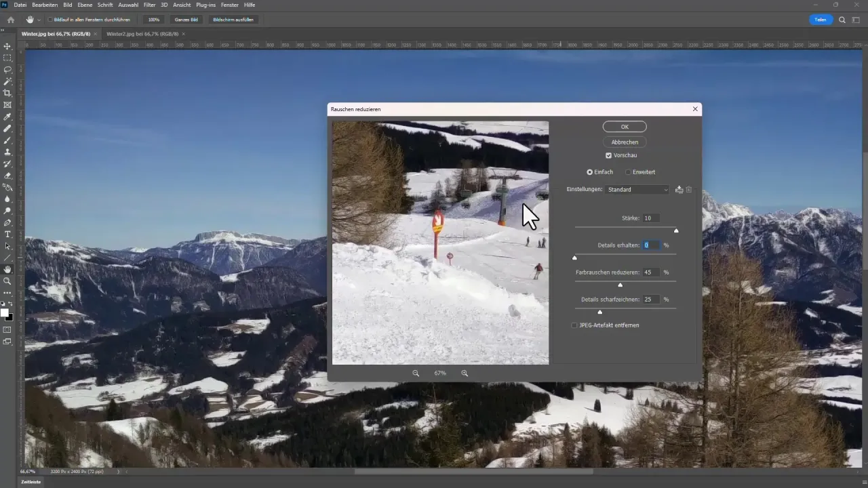Click the Farbrauschen reduzieren value field
Image resolution: width=868 pixels, height=488 pixels.
coord(651,272)
